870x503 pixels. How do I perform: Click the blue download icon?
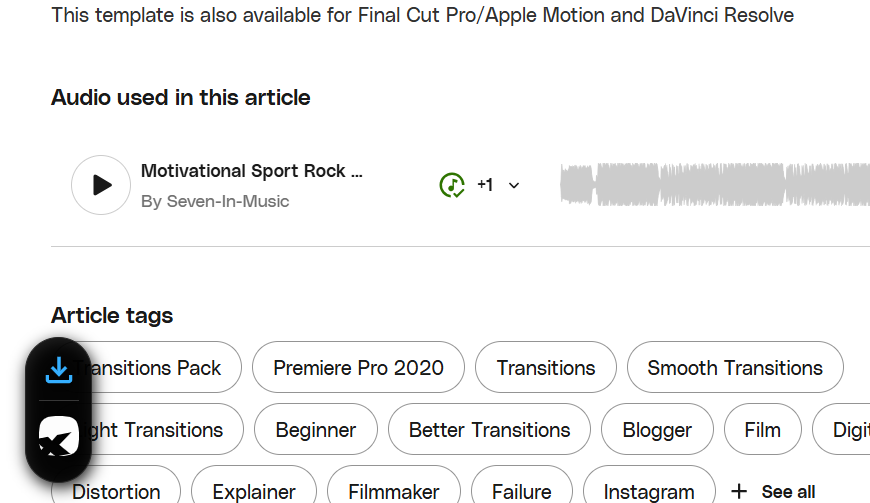[59, 369]
